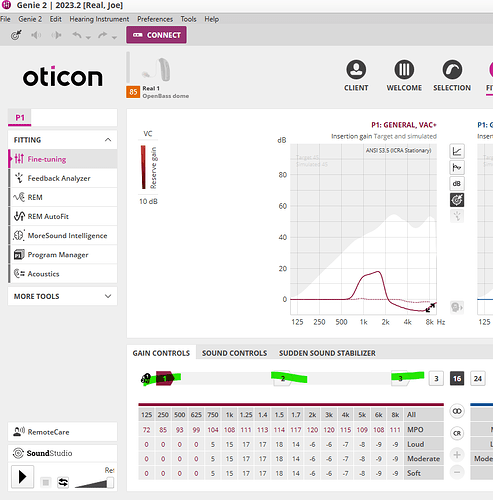Toggle target view icon beside graph

457,200
